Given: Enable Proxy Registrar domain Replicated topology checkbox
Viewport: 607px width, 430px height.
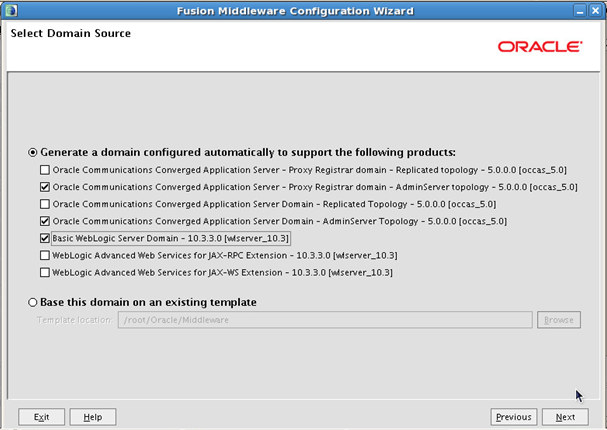Looking at the screenshot, I should point(44,169).
